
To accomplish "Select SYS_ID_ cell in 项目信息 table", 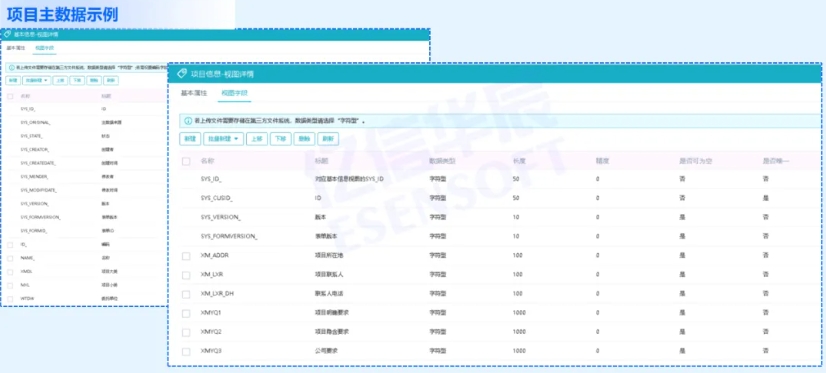I will tap(211, 179).
